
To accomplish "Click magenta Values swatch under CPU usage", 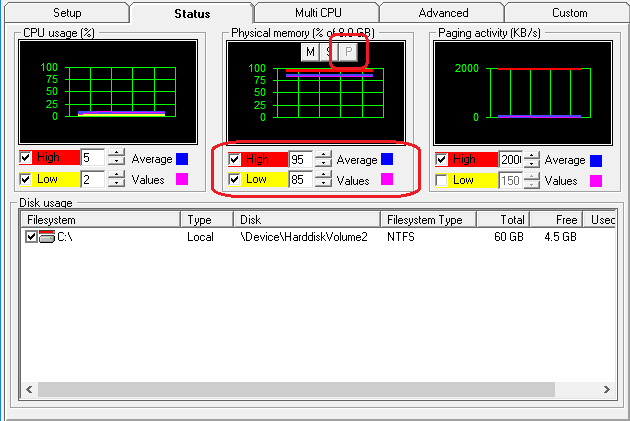I will pos(182,180).
